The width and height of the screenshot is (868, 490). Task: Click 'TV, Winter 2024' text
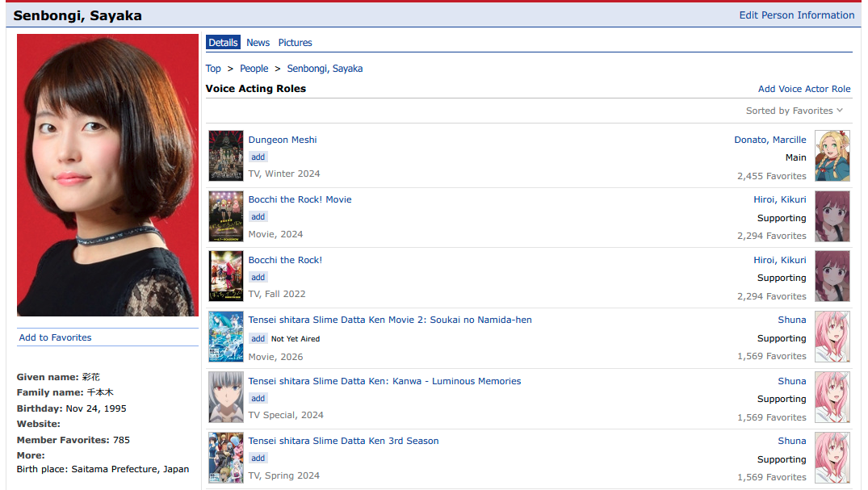(284, 174)
